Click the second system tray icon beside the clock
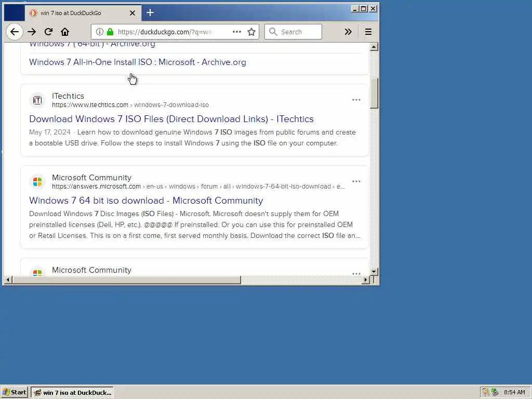 pos(495,392)
